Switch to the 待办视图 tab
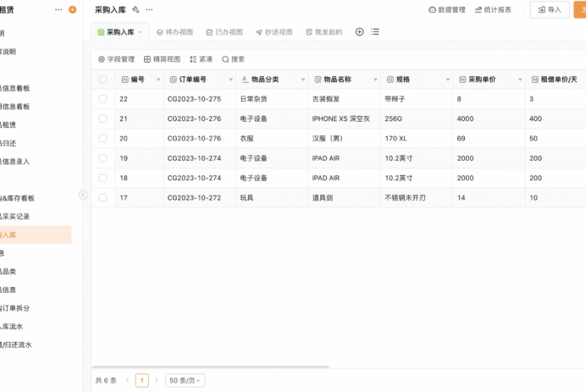 coord(175,32)
